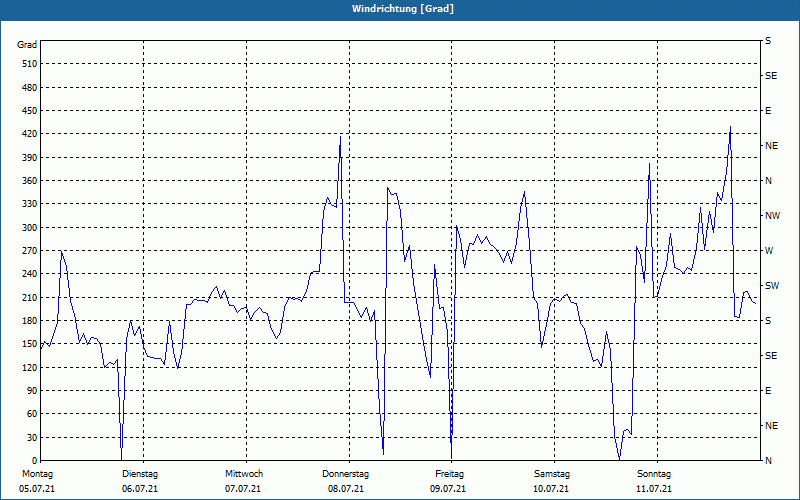Click the 360 y-axis value
This screenshot has height=500, width=800.
[30, 181]
